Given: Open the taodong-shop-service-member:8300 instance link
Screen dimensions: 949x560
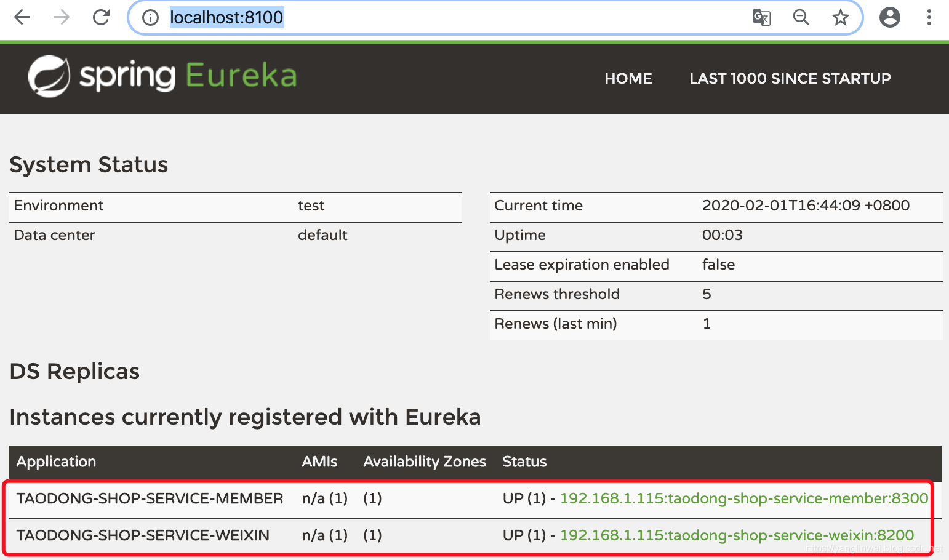Looking at the screenshot, I should point(744,498).
